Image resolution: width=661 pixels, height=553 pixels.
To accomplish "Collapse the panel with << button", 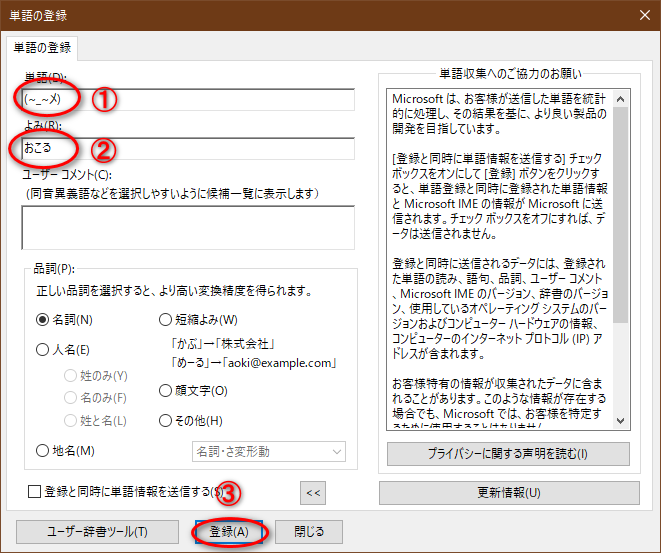I will [x=314, y=492].
